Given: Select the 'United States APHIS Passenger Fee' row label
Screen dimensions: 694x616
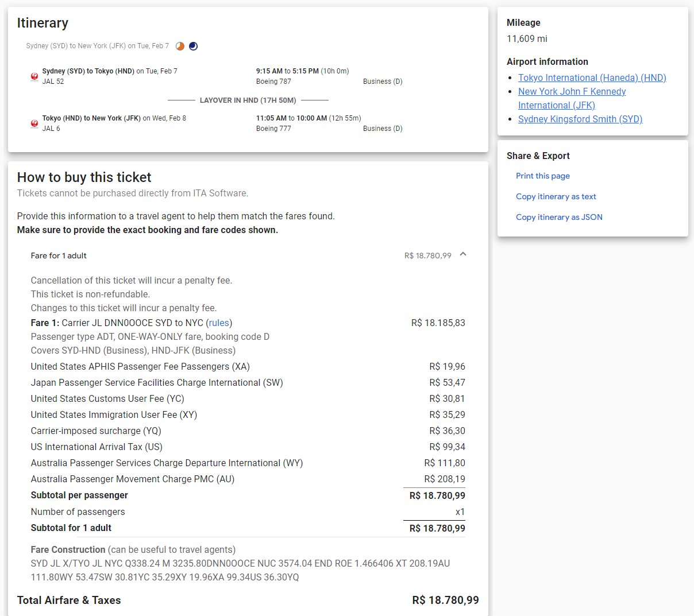Looking at the screenshot, I should tap(140, 366).
